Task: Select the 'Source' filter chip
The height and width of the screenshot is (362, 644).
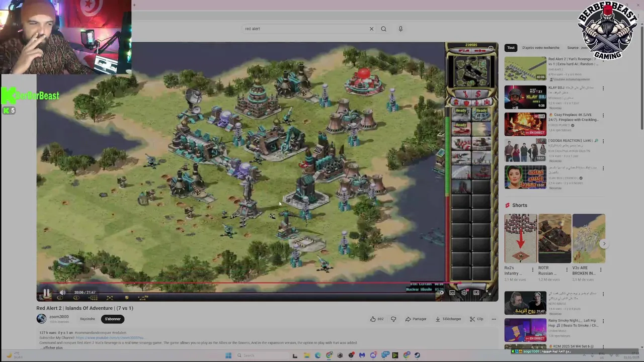Action: [578, 48]
